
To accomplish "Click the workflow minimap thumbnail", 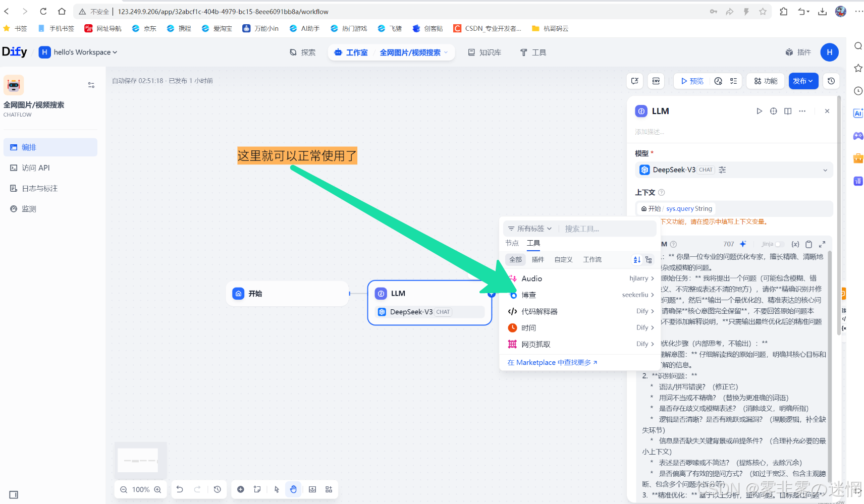I will click(x=140, y=461).
